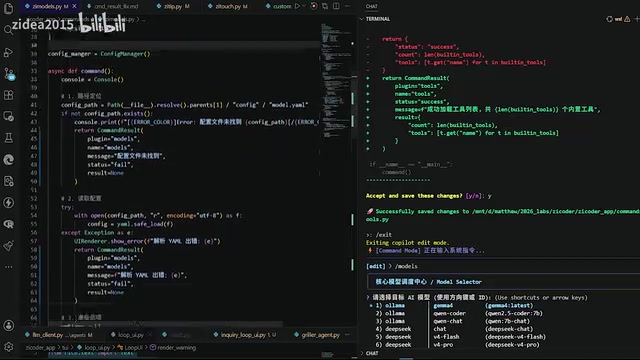
Task: Click the 'return CommandResult(' line in terminal diff
Action: click(416, 78)
